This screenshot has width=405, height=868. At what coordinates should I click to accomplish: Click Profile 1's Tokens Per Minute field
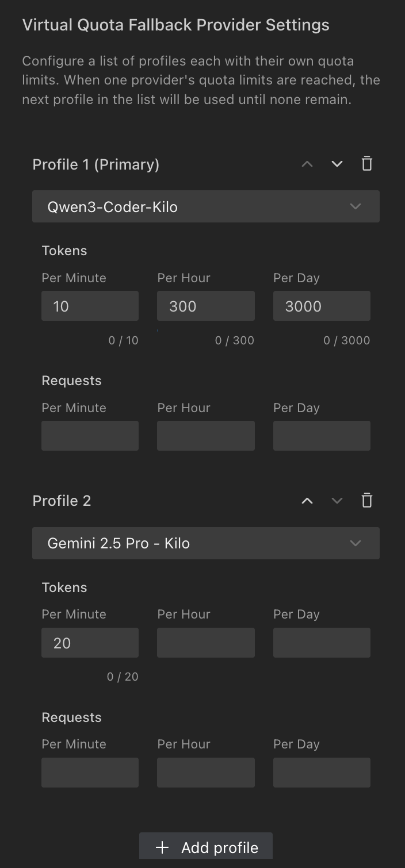[x=90, y=306]
